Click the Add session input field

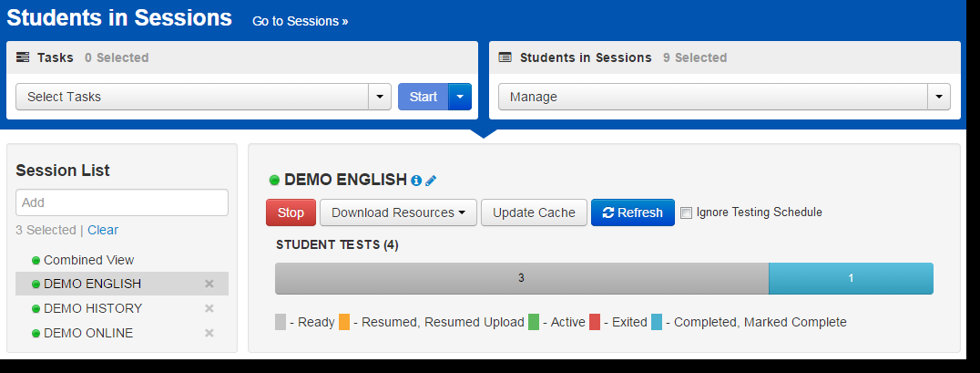tap(122, 202)
